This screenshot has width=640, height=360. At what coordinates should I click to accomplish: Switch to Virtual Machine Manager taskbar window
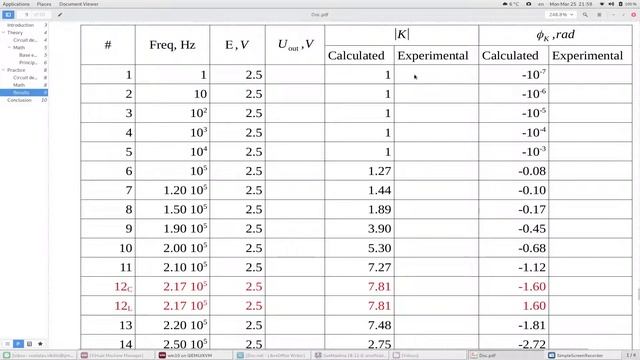(116, 355)
